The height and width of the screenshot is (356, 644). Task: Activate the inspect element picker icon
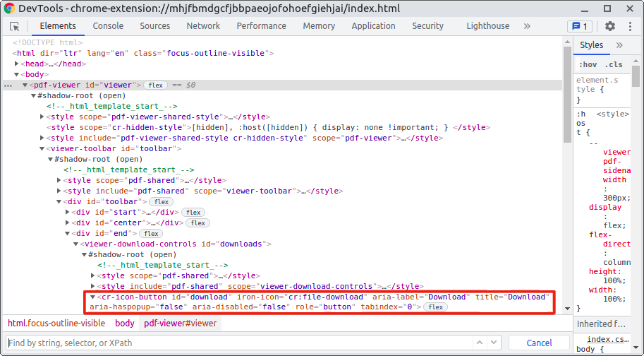(x=14, y=26)
